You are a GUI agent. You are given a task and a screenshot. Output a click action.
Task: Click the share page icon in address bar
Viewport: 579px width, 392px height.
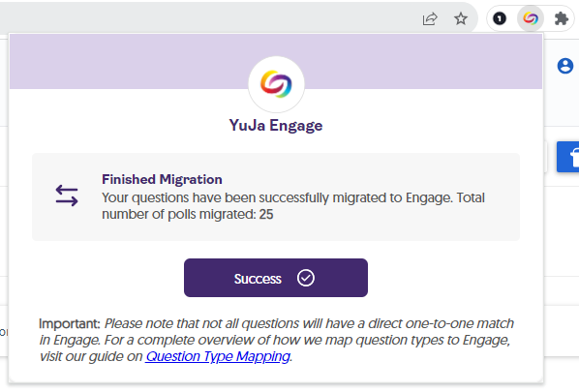430,18
